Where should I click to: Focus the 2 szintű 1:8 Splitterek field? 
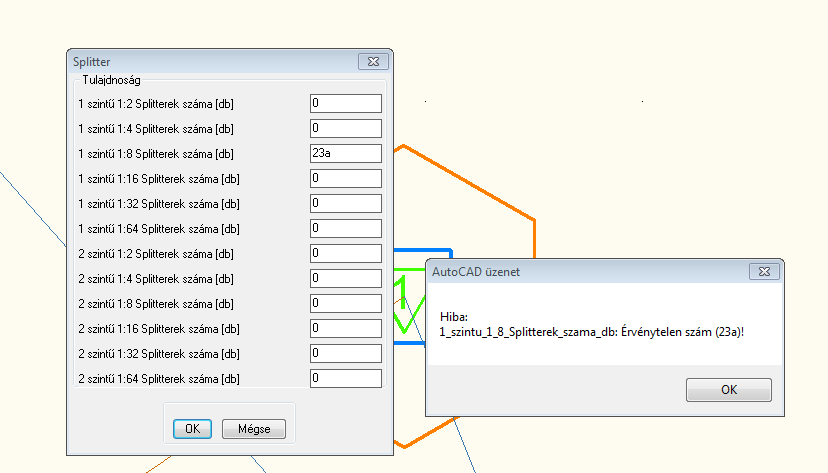pos(346,304)
